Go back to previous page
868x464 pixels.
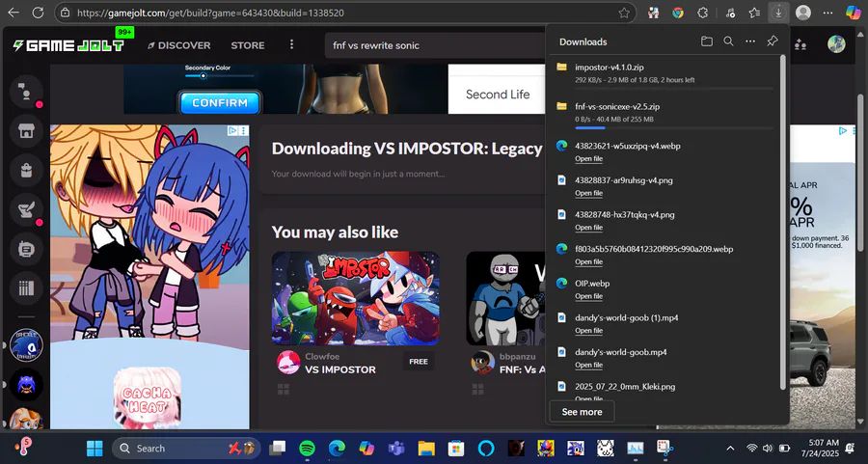pyautogui.click(x=14, y=13)
